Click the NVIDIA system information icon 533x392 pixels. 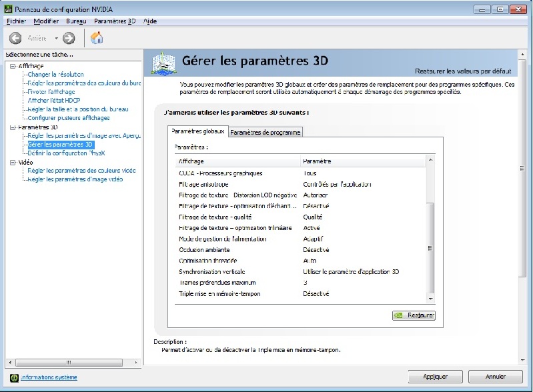(x=14, y=377)
